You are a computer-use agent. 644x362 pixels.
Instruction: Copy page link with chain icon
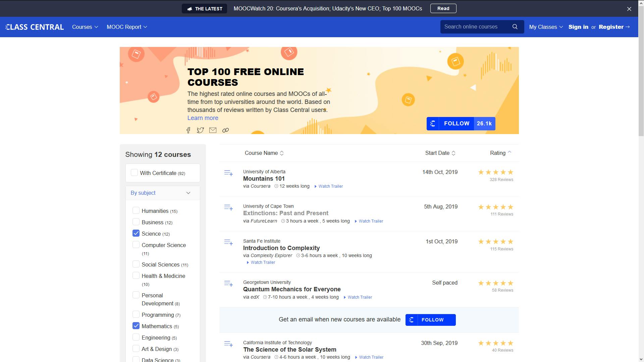tap(225, 130)
